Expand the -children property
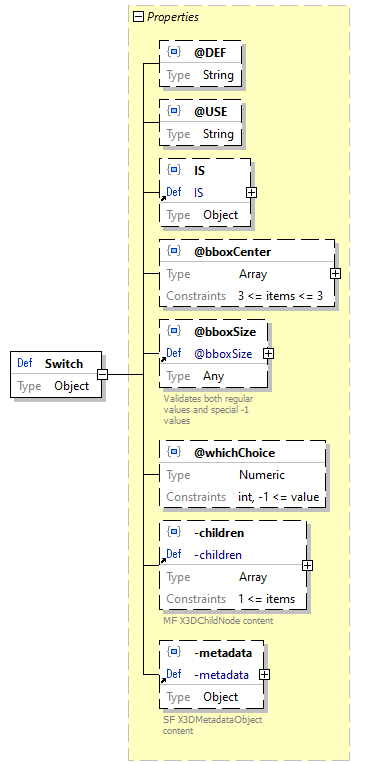This screenshot has height=764, width=365. [x=307, y=566]
